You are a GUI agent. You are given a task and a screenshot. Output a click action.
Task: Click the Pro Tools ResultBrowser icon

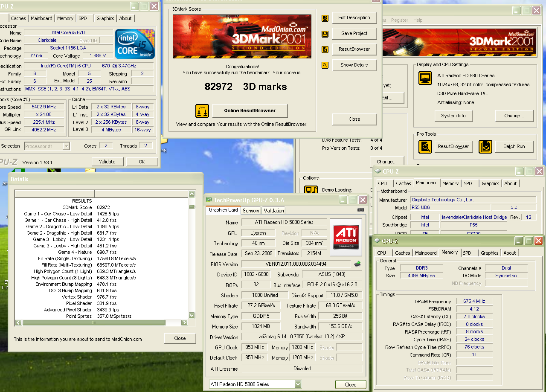(425, 147)
